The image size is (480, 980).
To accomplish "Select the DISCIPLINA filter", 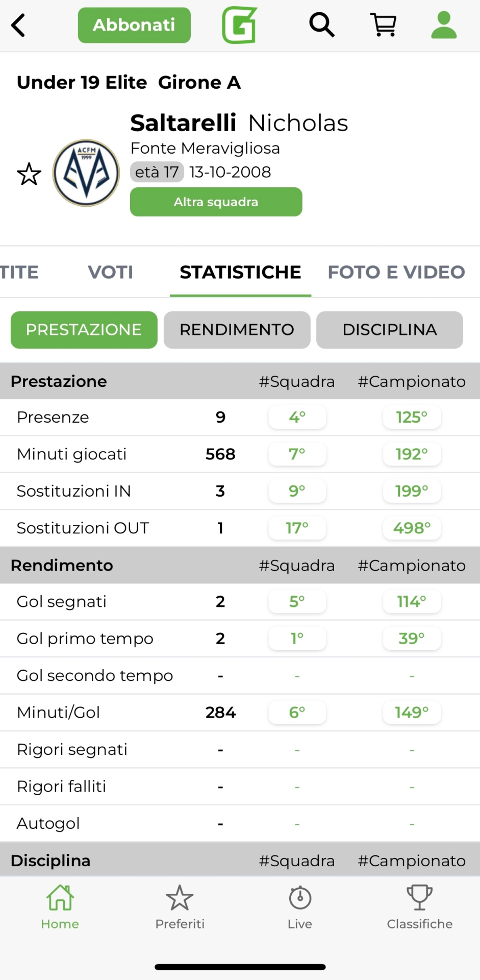I will coord(390,330).
